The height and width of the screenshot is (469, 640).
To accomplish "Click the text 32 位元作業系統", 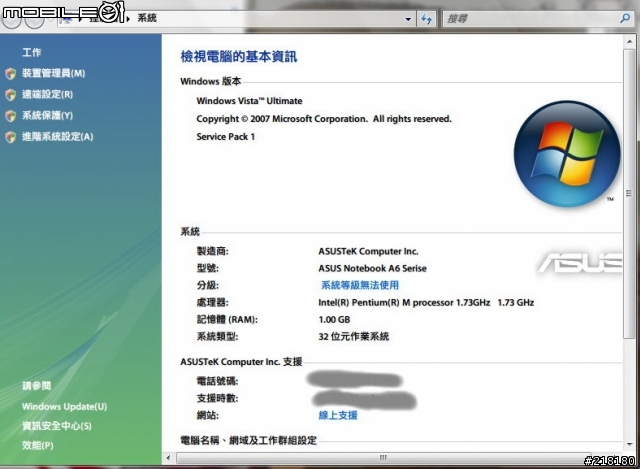I will point(353,337).
